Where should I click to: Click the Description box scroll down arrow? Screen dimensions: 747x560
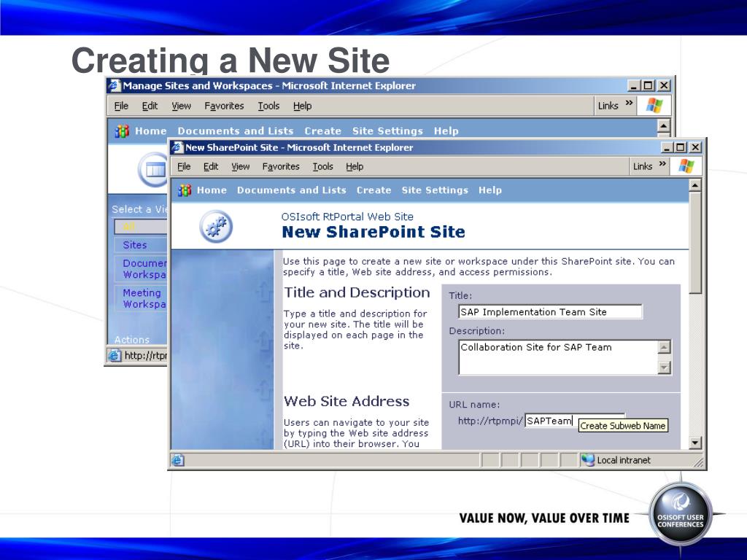tap(664, 367)
